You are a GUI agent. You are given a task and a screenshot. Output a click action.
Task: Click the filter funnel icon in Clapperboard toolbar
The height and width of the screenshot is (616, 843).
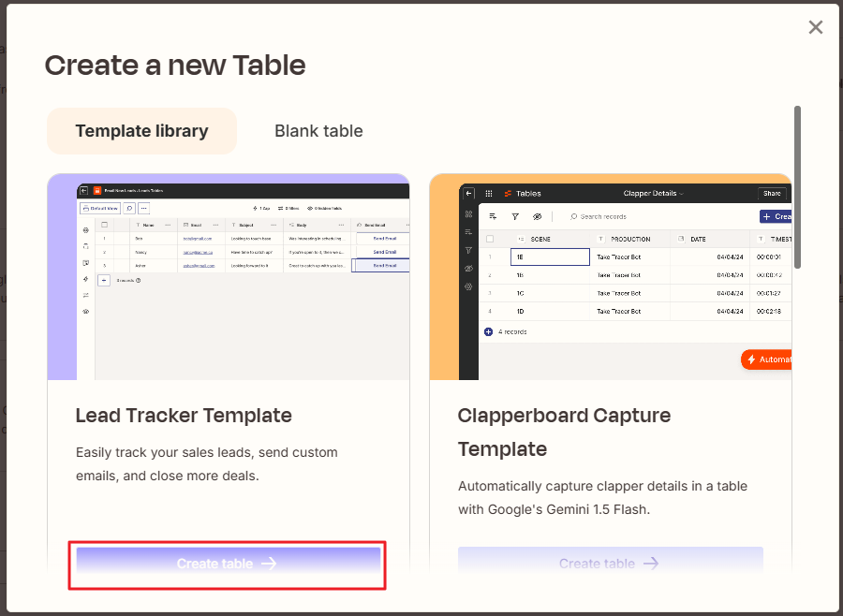coord(514,216)
